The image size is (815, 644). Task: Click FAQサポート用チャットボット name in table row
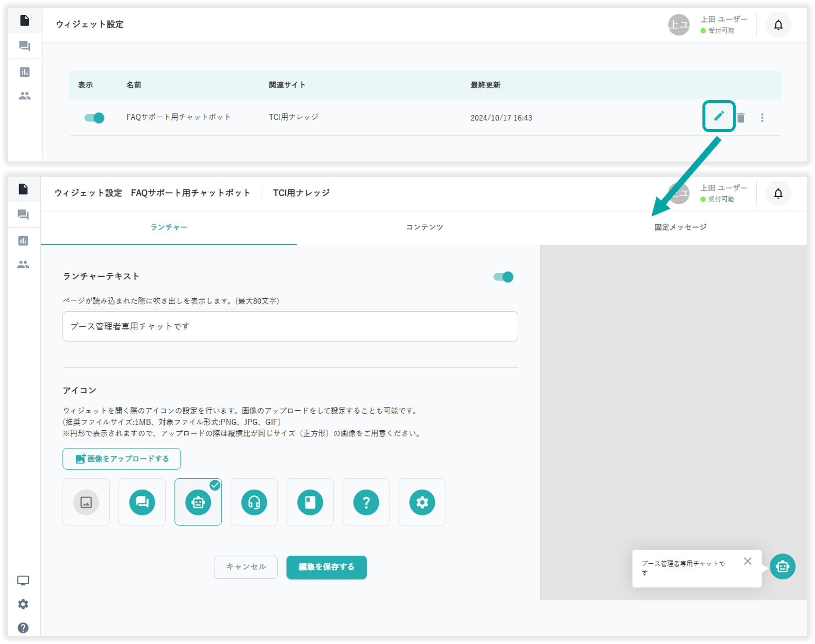[179, 117]
